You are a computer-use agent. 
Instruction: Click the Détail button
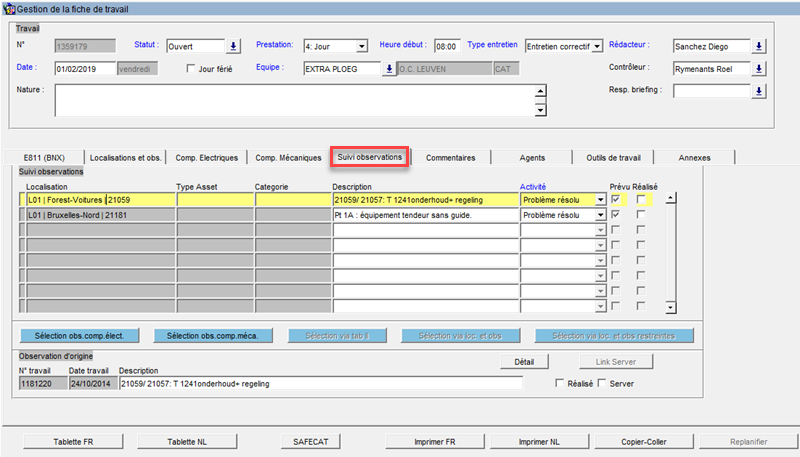coord(524,362)
